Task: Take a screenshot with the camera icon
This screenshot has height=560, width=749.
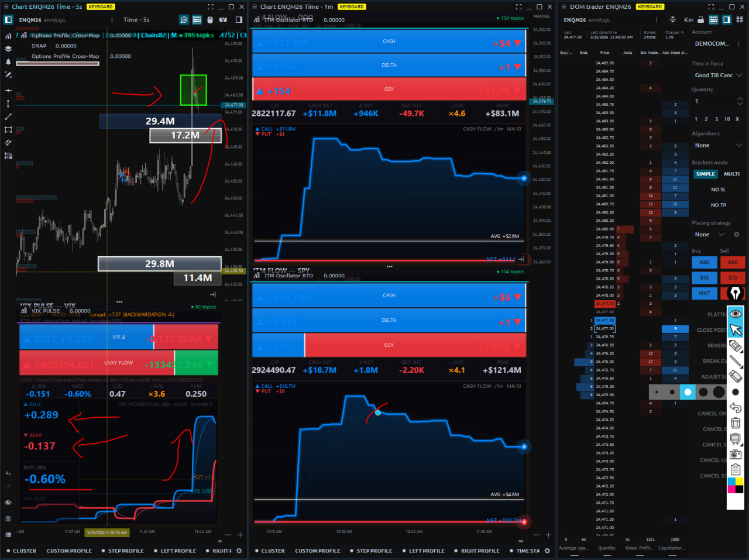Action: point(736,454)
